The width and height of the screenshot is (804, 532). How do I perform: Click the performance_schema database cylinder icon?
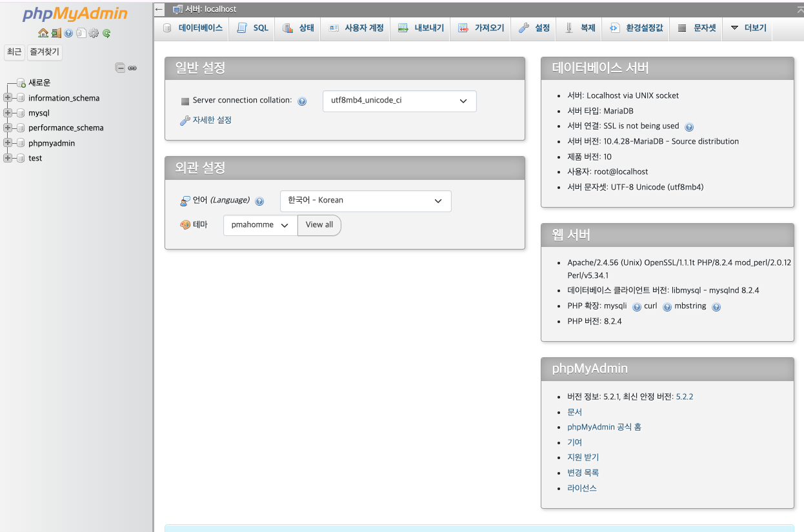[x=21, y=128]
